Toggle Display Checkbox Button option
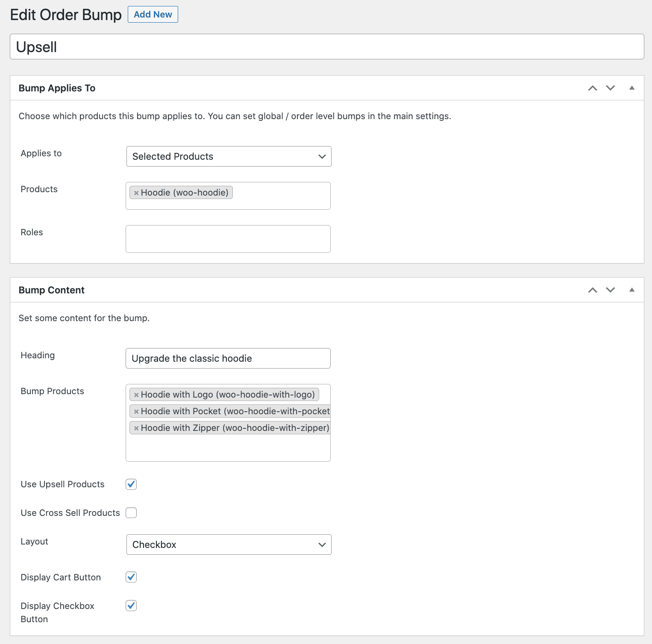This screenshot has height=644, width=652. point(131,606)
